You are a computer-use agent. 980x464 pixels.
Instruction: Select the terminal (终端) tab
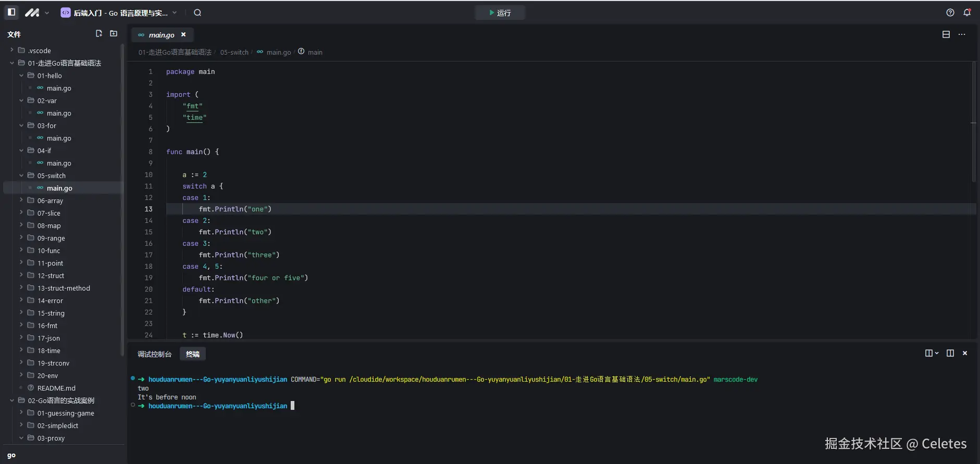[193, 354]
